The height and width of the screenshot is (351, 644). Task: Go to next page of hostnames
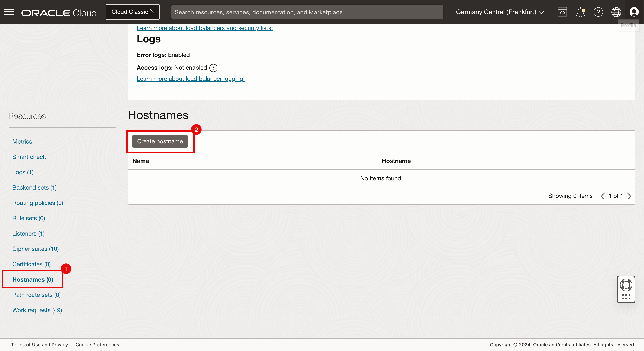[630, 196]
